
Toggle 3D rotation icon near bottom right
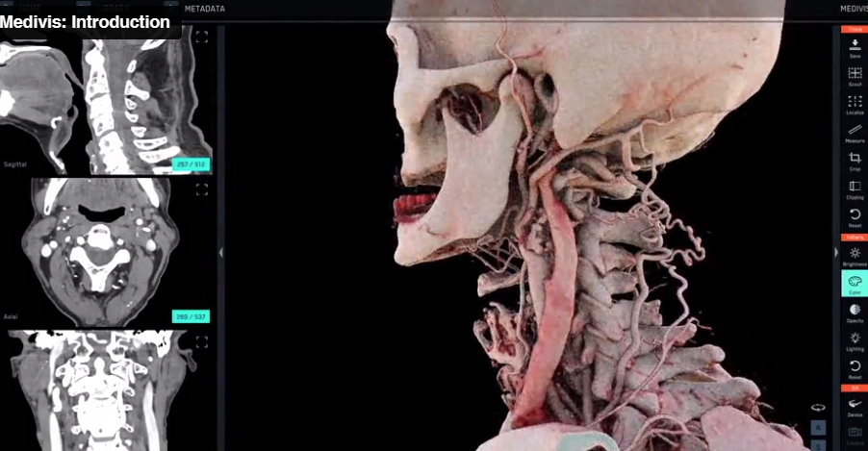click(x=819, y=407)
